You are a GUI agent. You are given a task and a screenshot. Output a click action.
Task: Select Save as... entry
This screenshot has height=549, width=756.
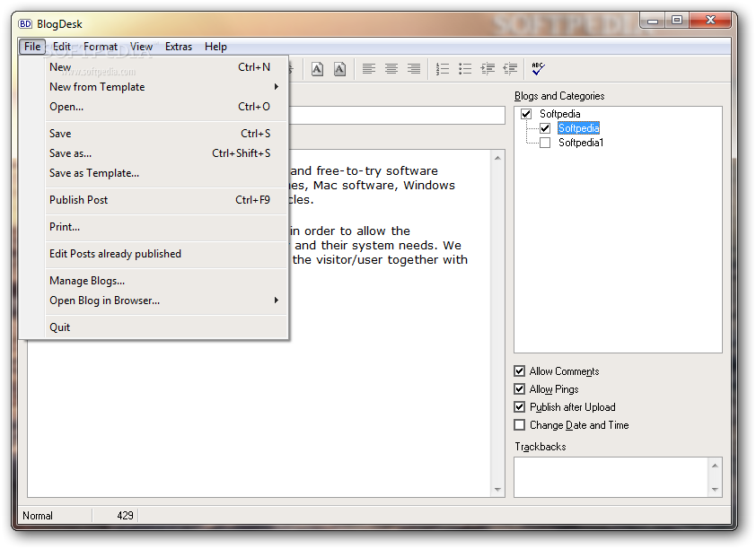tap(166, 153)
